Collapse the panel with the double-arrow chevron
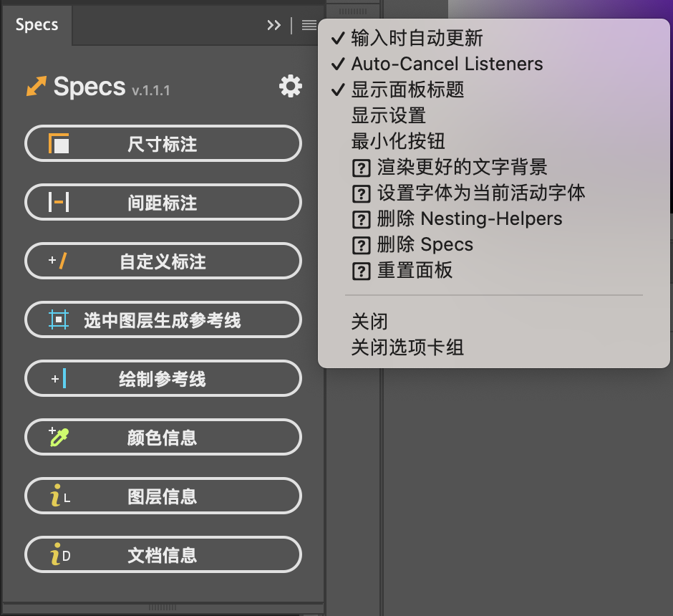Viewport: 673px width, 616px height. pos(273,24)
